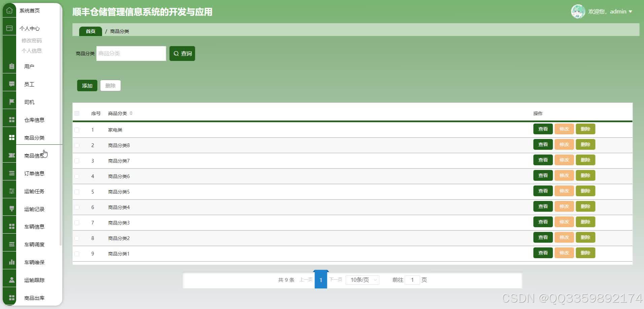This screenshot has height=309, width=644.
Task: Click 删除 for row 商品分类3
Action: click(x=585, y=222)
